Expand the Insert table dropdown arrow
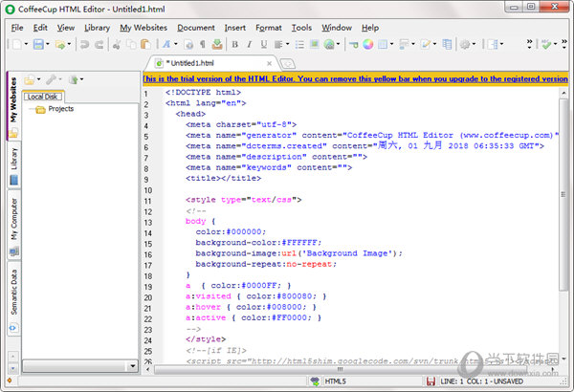 point(391,44)
